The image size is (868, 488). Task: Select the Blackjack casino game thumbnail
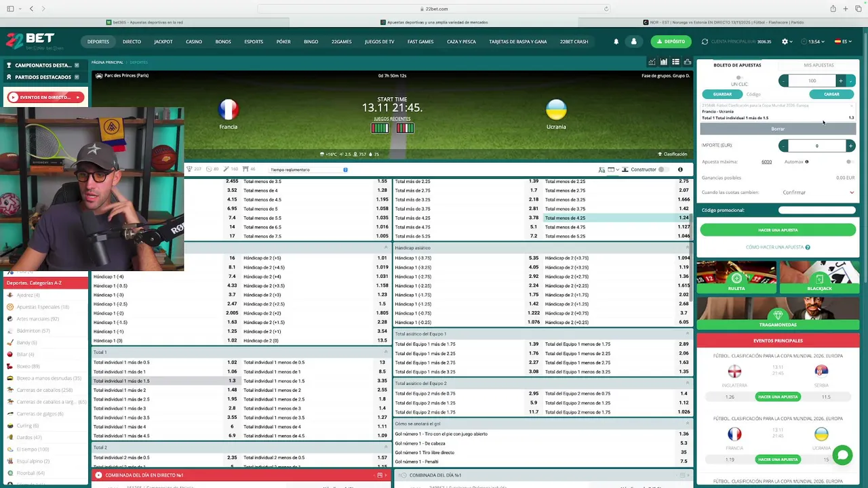click(819, 277)
